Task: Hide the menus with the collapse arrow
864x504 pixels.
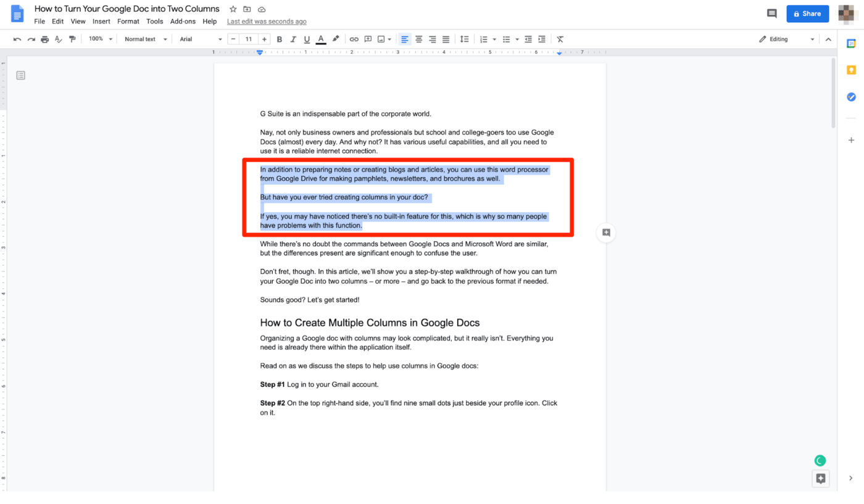Action: [x=828, y=39]
